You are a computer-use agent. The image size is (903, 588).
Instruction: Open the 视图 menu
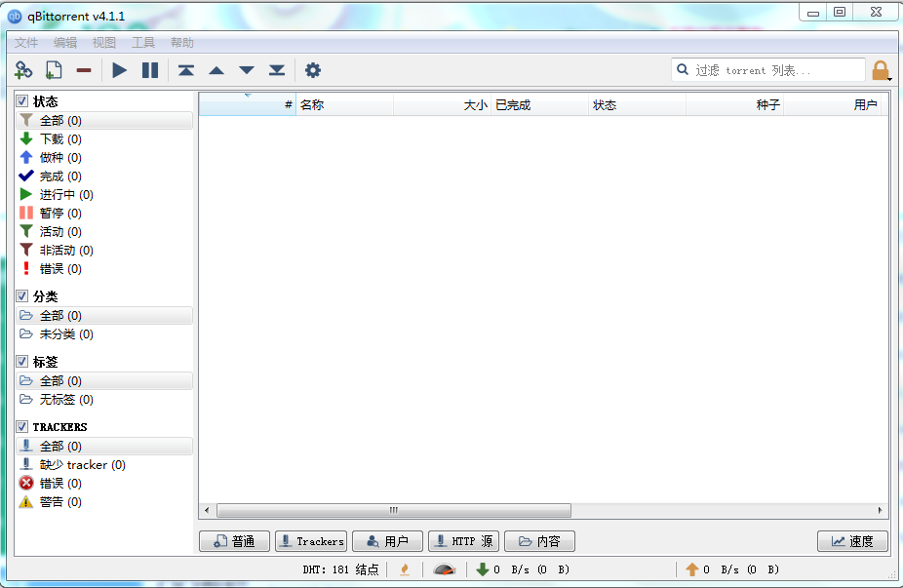[104, 43]
